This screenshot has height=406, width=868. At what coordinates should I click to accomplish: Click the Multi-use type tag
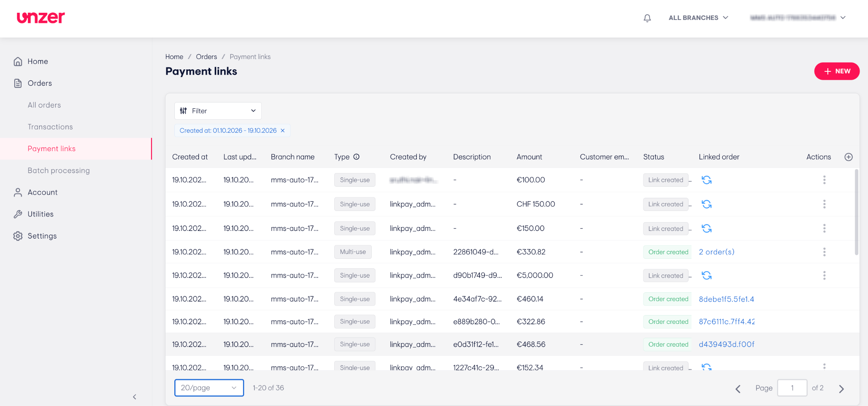(x=353, y=252)
